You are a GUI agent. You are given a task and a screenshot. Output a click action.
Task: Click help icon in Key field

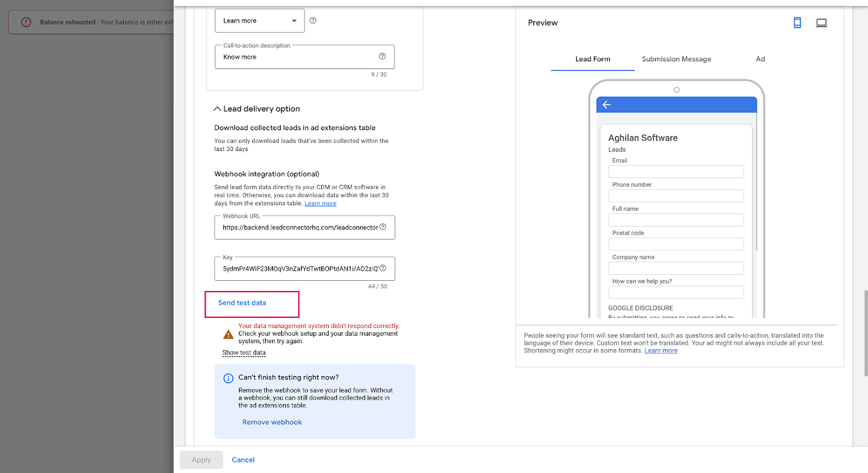(x=383, y=268)
